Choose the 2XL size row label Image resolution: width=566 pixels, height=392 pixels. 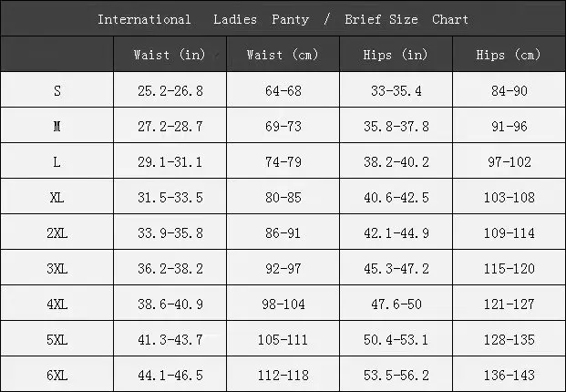[x=57, y=233]
